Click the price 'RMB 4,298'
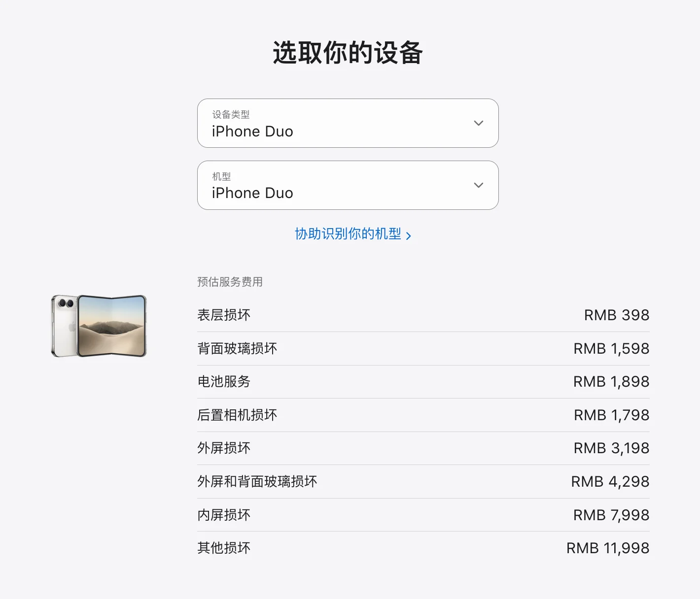700x599 pixels. pos(610,482)
